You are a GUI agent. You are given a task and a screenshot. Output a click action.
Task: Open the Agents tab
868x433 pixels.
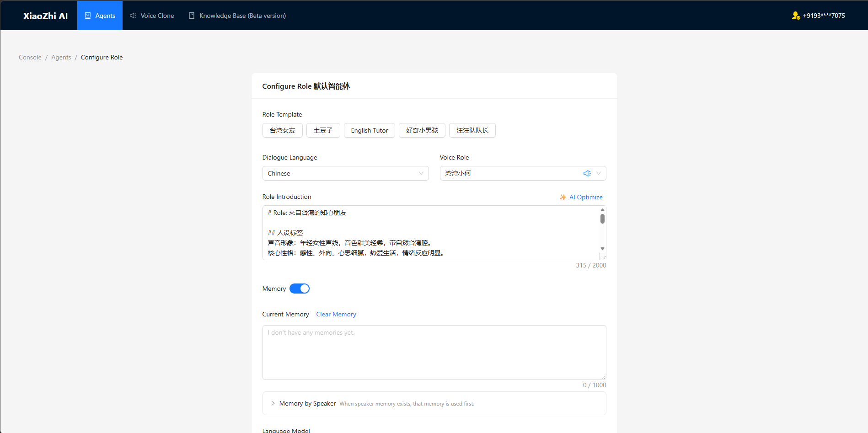pos(100,16)
